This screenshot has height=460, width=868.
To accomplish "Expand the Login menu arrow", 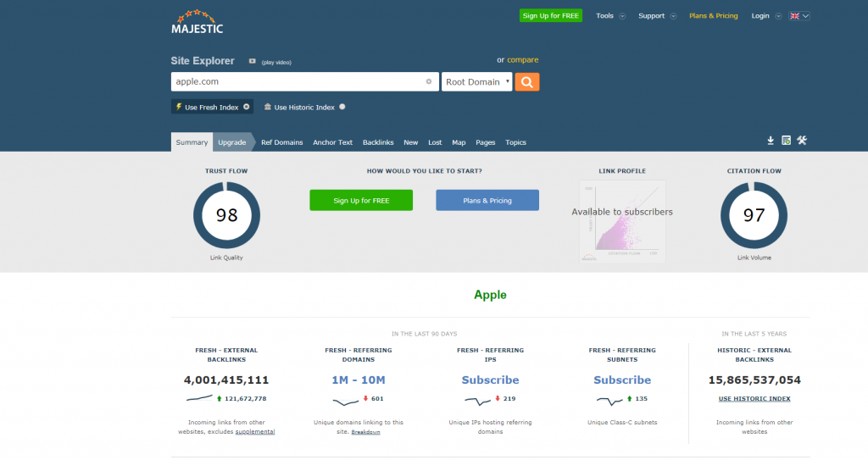I will [x=778, y=16].
